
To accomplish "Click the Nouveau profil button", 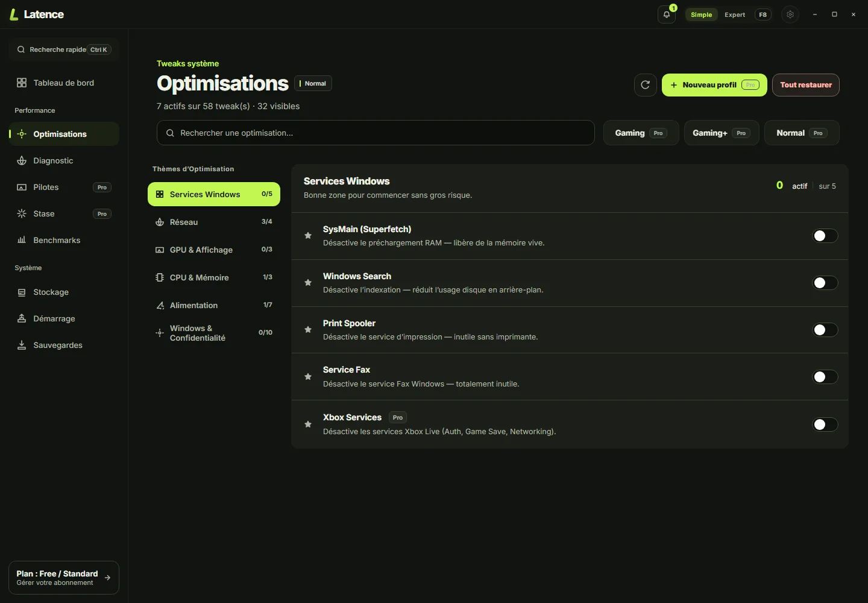I will point(714,85).
